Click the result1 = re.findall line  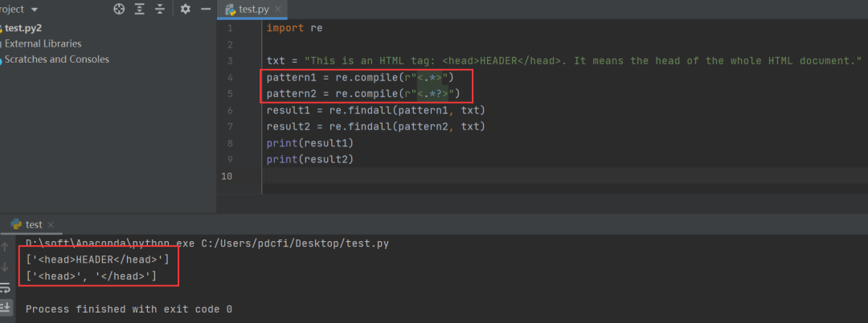(376, 110)
